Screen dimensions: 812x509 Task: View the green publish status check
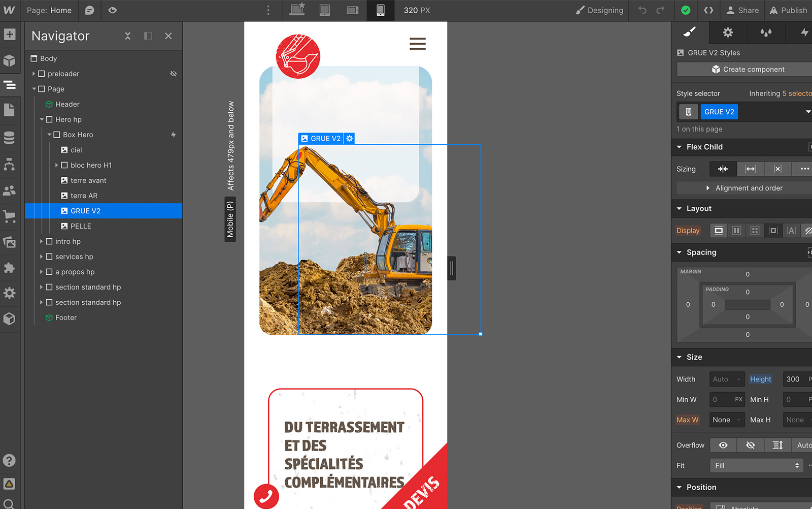click(x=686, y=10)
